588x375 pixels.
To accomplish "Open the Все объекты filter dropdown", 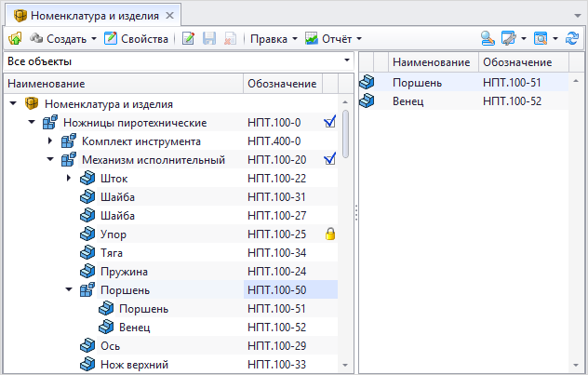I will 346,61.
